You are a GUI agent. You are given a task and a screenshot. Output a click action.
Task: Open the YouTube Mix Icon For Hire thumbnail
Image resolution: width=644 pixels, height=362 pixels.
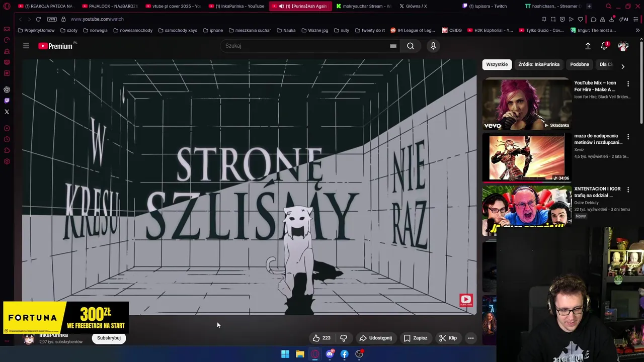tap(527, 104)
